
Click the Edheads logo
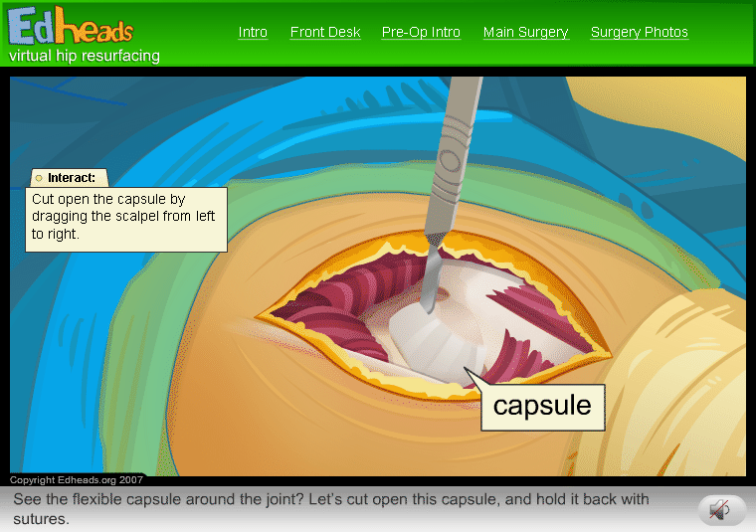tap(71, 27)
